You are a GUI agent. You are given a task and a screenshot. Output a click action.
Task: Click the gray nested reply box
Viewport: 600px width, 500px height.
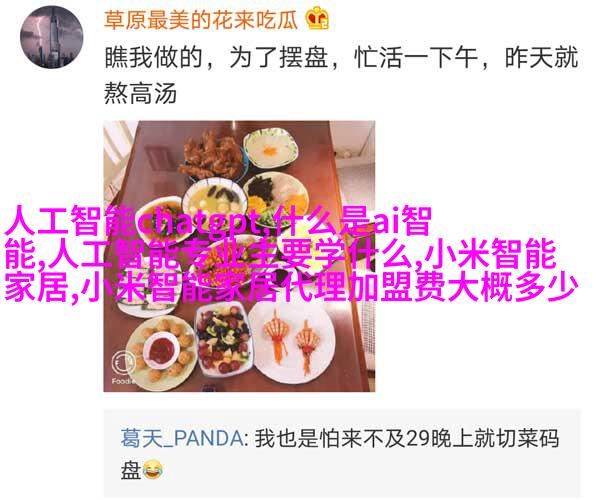[342, 453]
